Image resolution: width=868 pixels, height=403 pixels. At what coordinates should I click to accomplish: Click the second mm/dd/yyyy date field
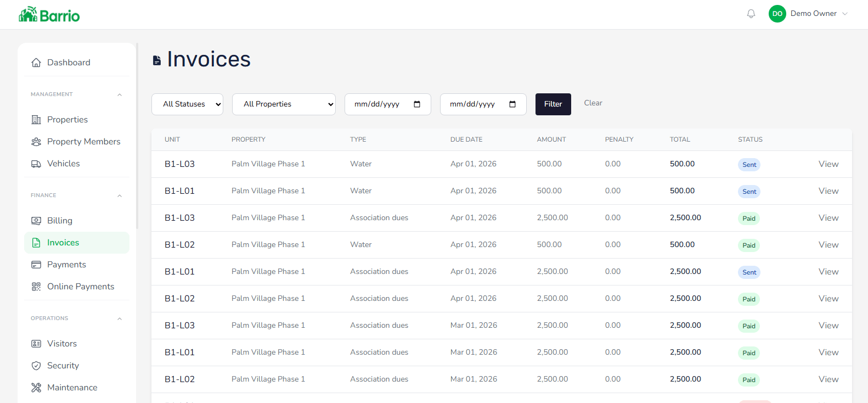point(483,104)
